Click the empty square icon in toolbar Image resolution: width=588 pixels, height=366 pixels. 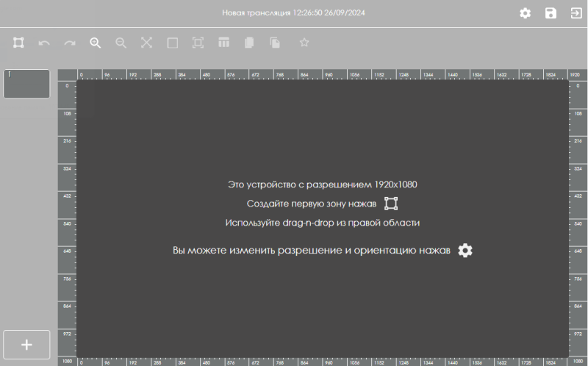pyautogui.click(x=172, y=43)
